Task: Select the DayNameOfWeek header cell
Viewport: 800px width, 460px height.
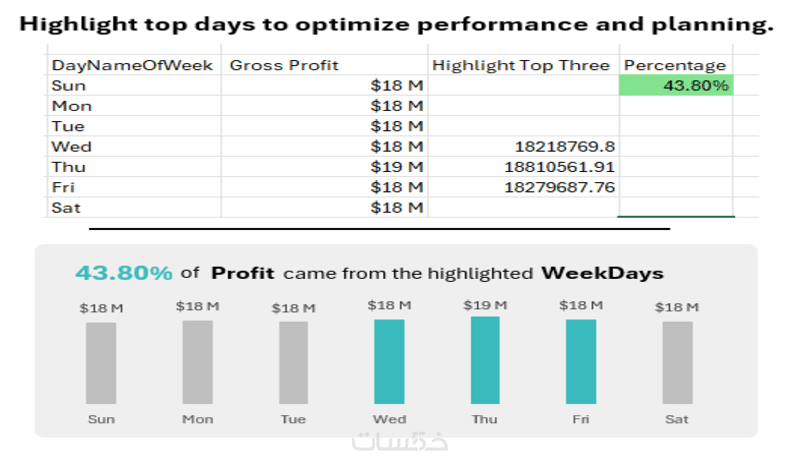Action: click(x=132, y=65)
